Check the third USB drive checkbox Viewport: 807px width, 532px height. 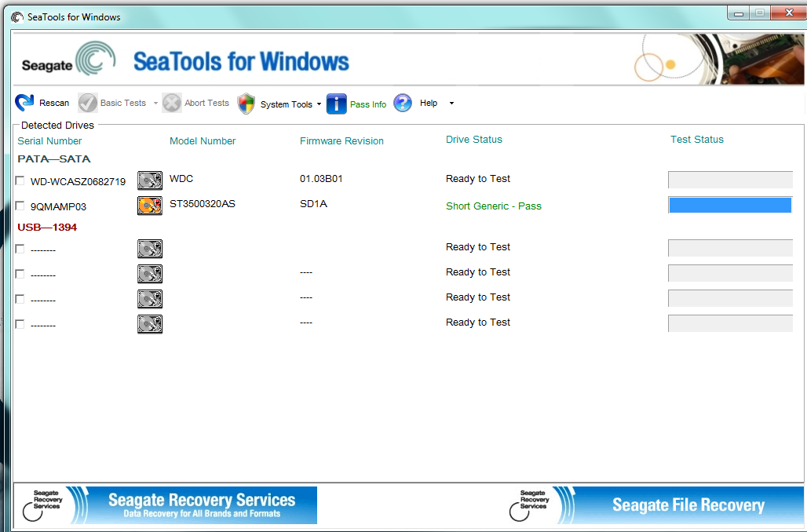click(x=20, y=299)
